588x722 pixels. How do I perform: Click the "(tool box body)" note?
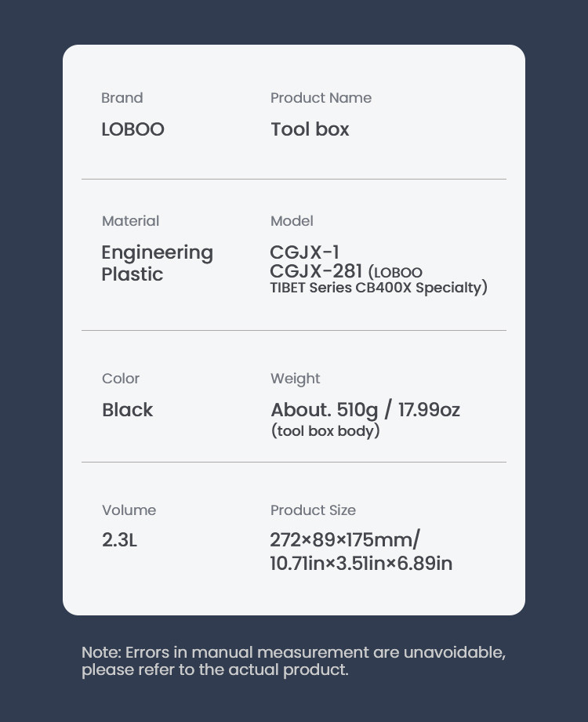coord(325,431)
